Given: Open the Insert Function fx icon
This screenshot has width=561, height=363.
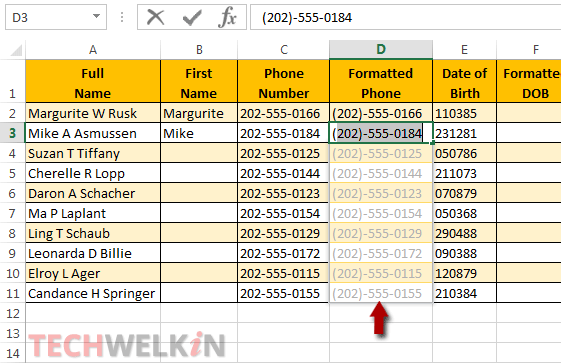Looking at the screenshot, I should pos(228,17).
